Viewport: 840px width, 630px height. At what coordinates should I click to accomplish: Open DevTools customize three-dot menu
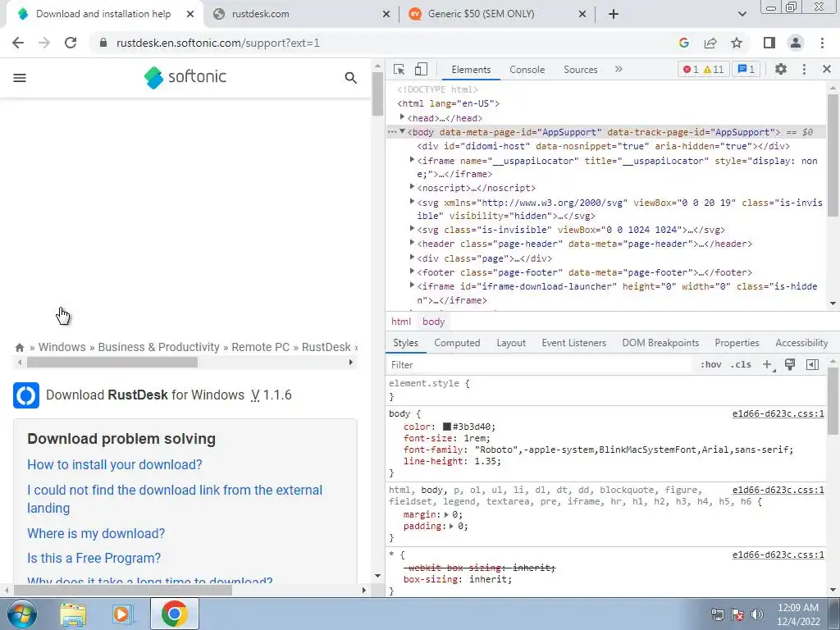[x=804, y=69]
